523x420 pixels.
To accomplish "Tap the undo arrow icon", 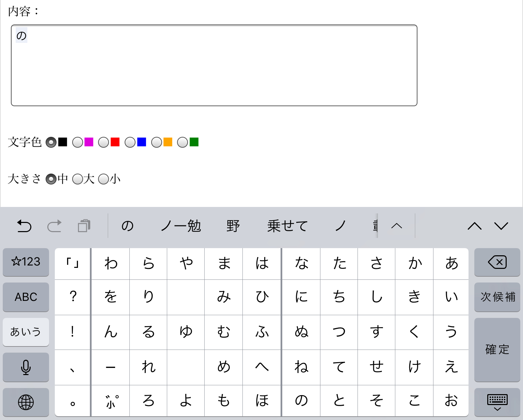I will [x=24, y=226].
